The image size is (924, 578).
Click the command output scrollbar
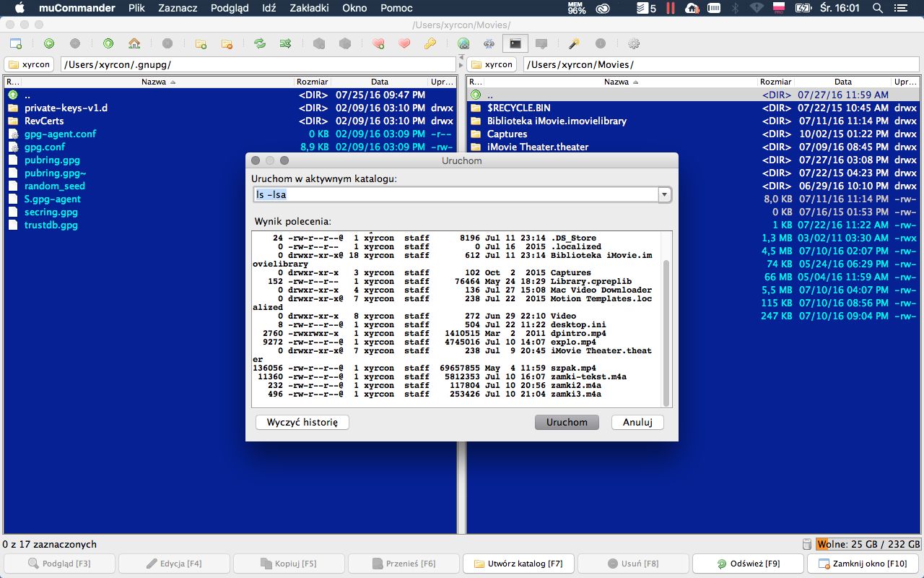click(667, 334)
